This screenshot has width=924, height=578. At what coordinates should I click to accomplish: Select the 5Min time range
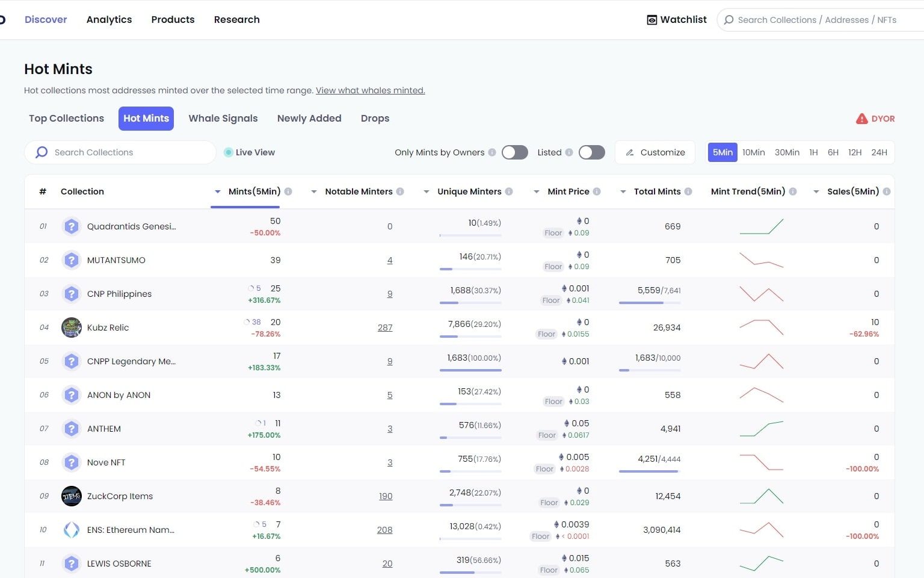[722, 152]
